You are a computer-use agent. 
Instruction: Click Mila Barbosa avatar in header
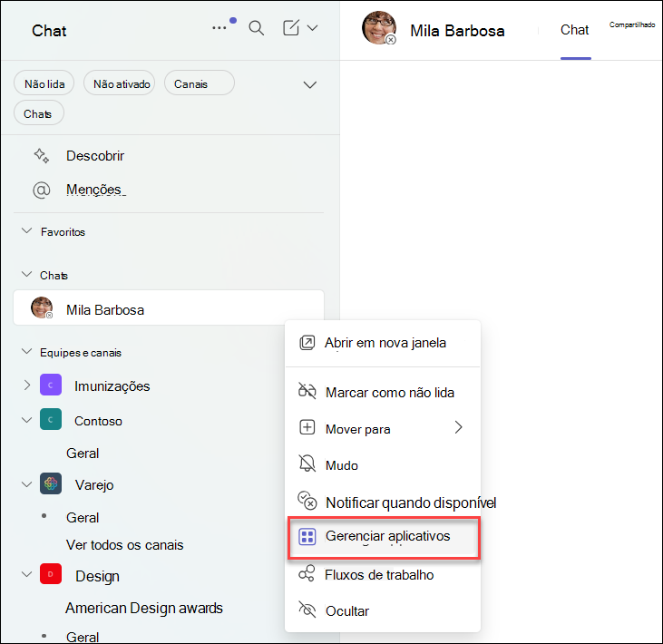click(379, 28)
